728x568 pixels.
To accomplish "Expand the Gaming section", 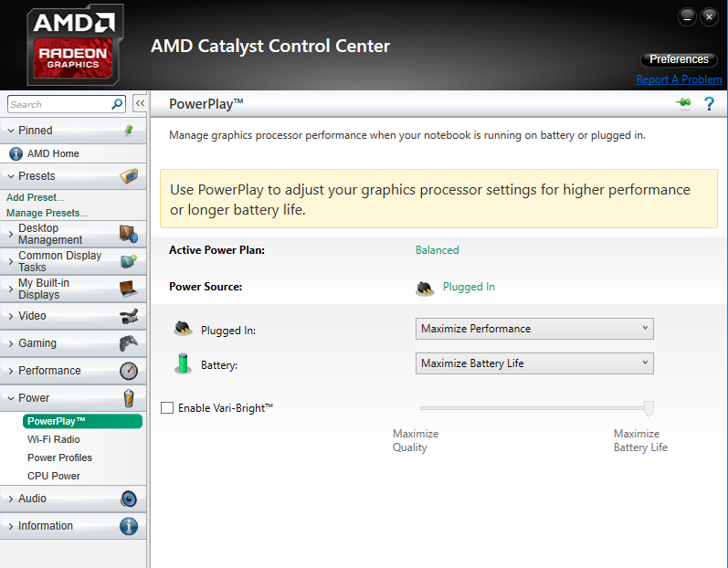I will [x=11, y=343].
